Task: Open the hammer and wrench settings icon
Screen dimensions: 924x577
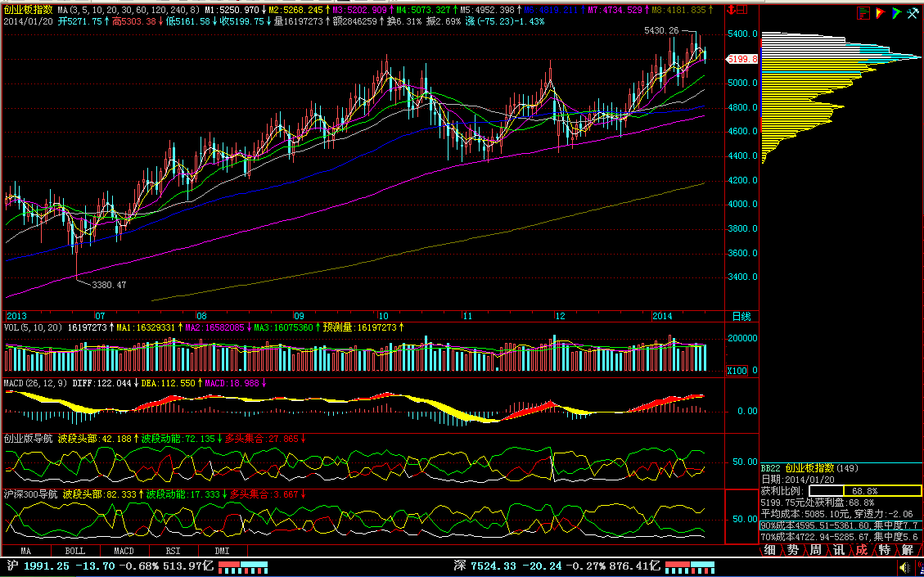Action: [913, 12]
